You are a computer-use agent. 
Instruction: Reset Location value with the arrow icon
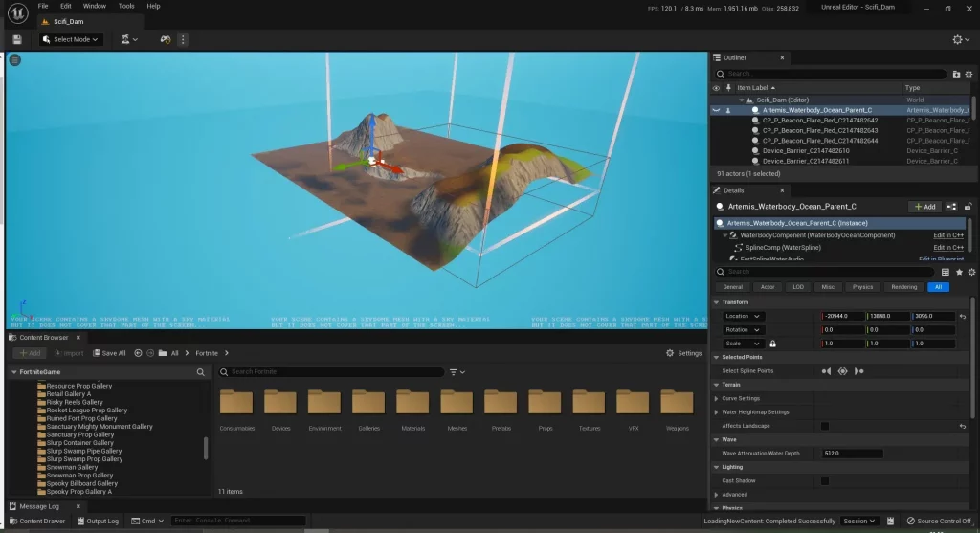point(963,316)
